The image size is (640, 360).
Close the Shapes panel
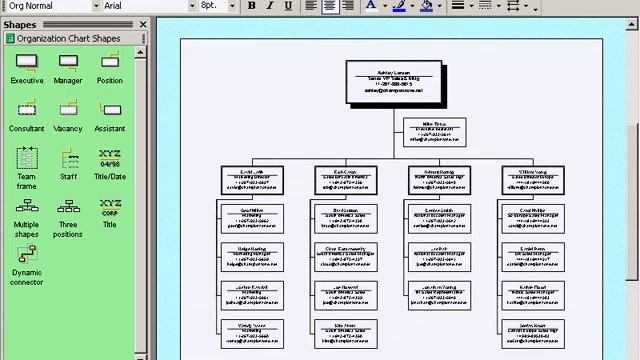143,24
